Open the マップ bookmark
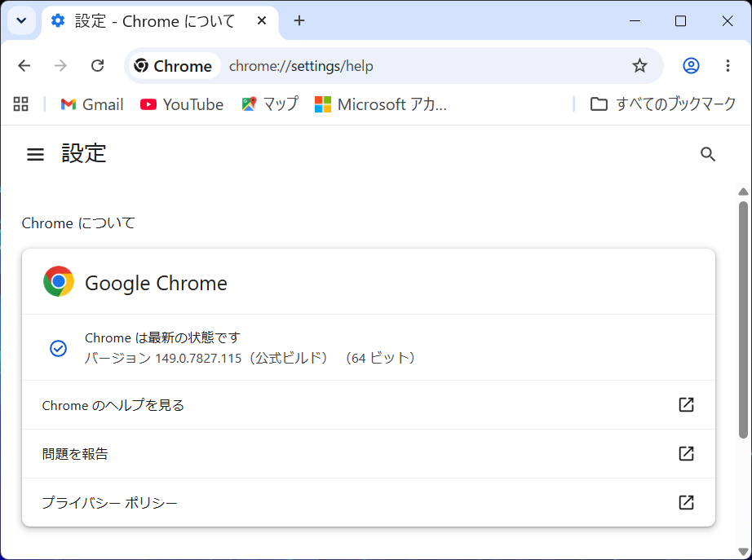Viewport: 752px width, 560px height. pos(270,104)
